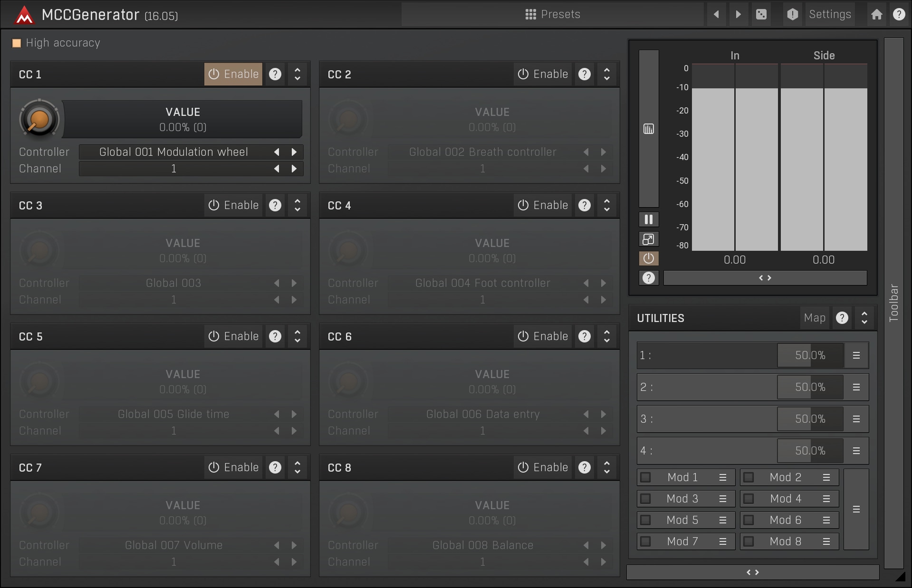Viewport: 912px width, 588px height.
Task: Expand CC 2 panel presets arrows
Action: point(607,74)
